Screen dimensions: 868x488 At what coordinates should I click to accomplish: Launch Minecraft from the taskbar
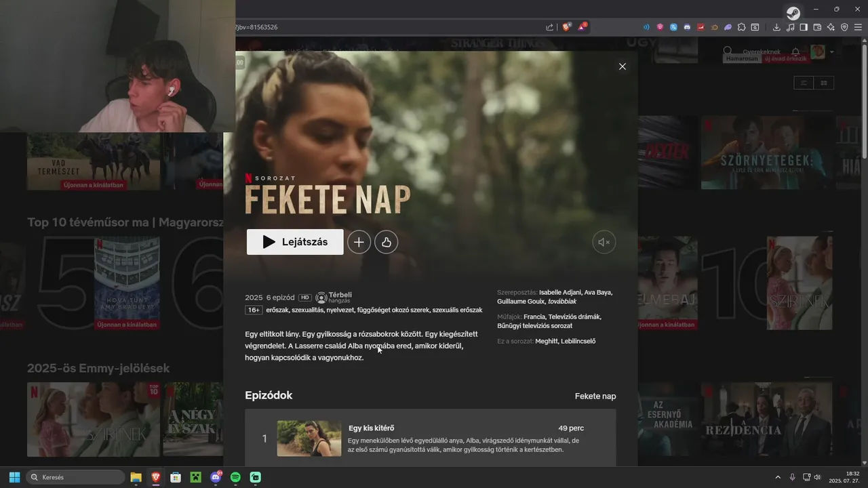click(x=195, y=477)
